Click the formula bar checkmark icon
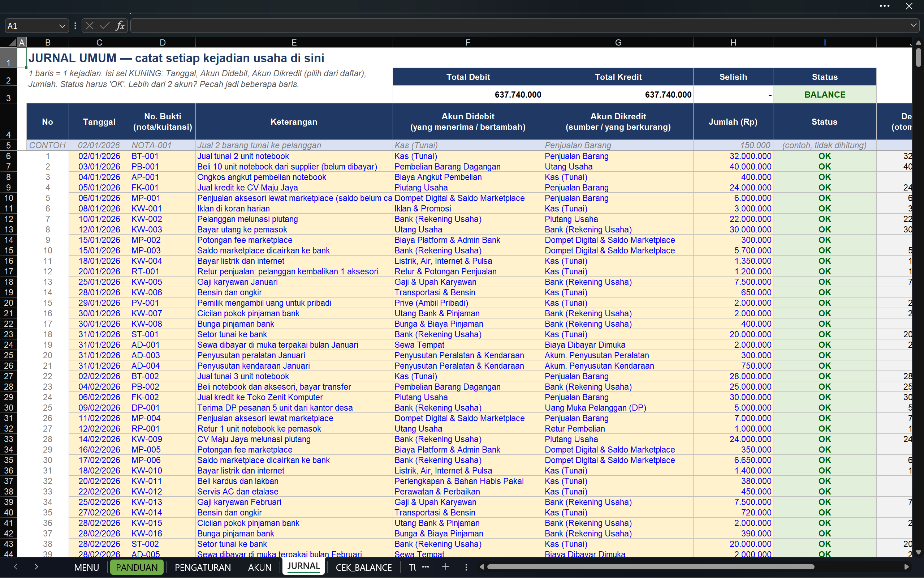This screenshot has width=924, height=578. pos(105,26)
